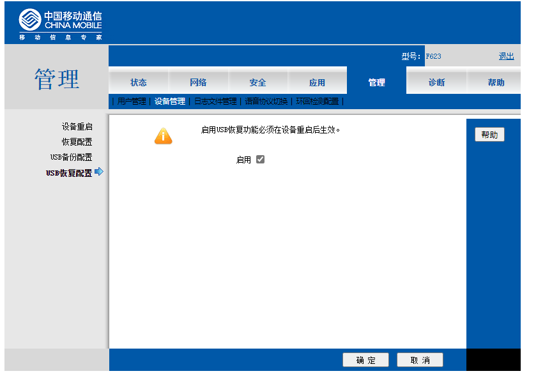Screen dimensions: 552x392
Task: Click the 退出 logout link
Action: (506, 56)
